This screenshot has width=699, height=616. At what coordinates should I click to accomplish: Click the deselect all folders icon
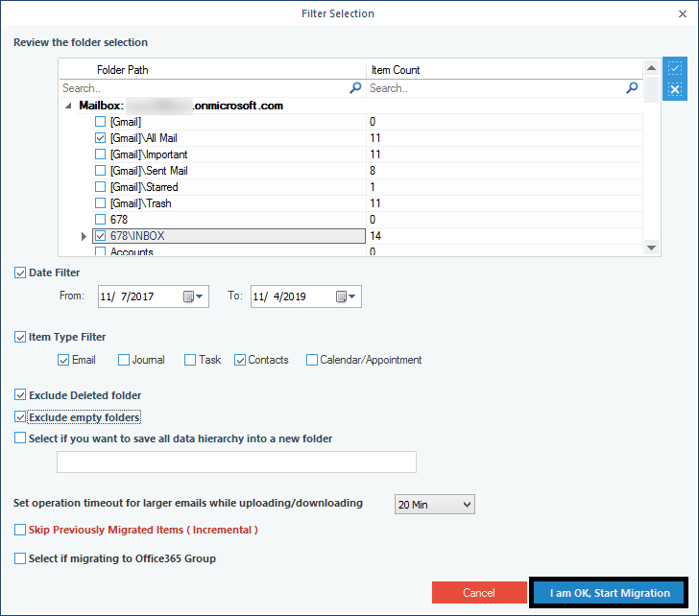tap(674, 89)
